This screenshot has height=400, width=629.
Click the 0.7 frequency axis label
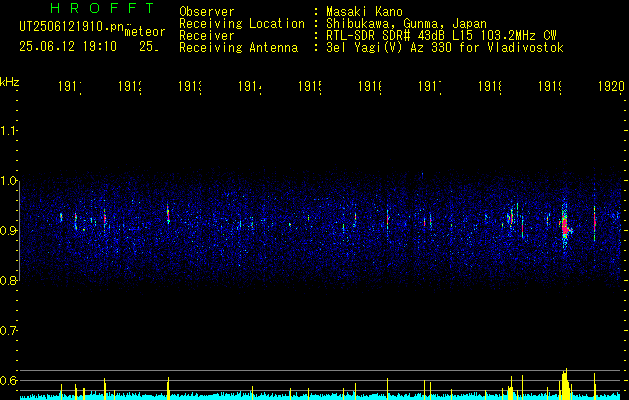click(x=9, y=331)
